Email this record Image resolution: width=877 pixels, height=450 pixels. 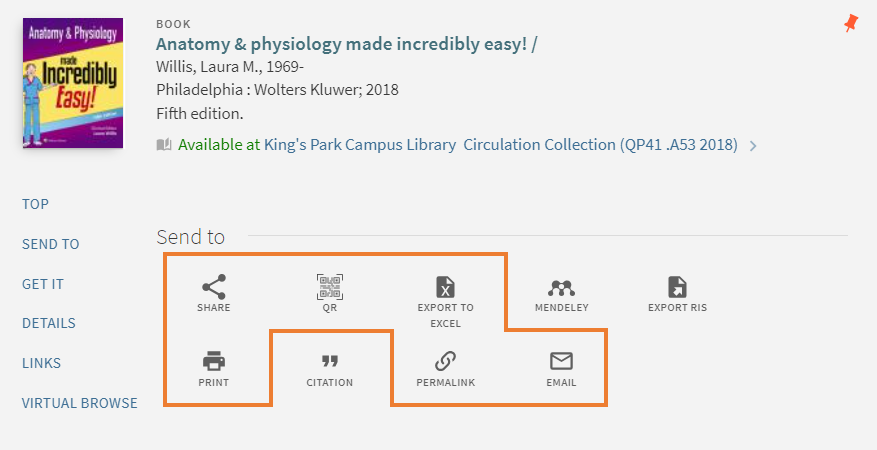coord(561,361)
